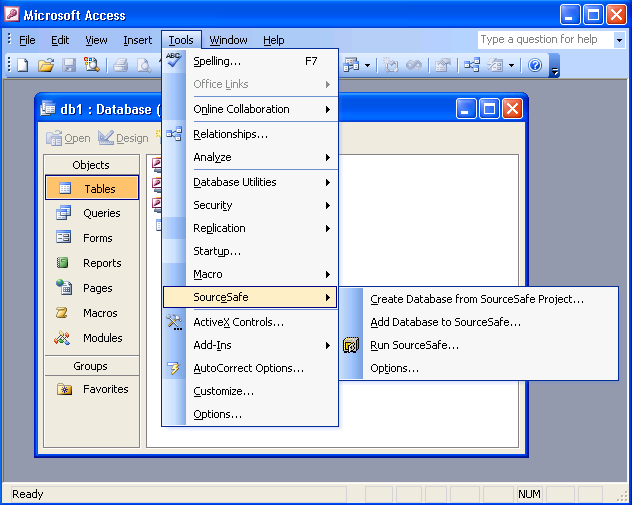Close the open Tools menu
Screen dimensions: 632x505
click(x=181, y=40)
